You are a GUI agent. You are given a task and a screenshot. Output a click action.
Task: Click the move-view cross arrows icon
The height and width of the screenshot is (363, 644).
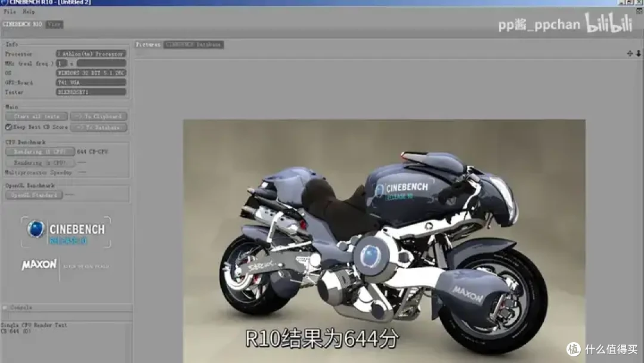(x=630, y=54)
